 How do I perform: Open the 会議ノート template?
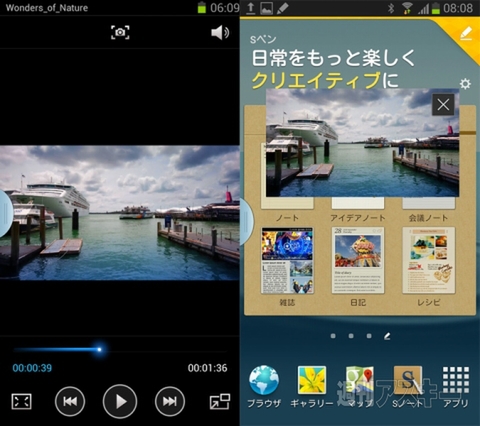(428, 210)
